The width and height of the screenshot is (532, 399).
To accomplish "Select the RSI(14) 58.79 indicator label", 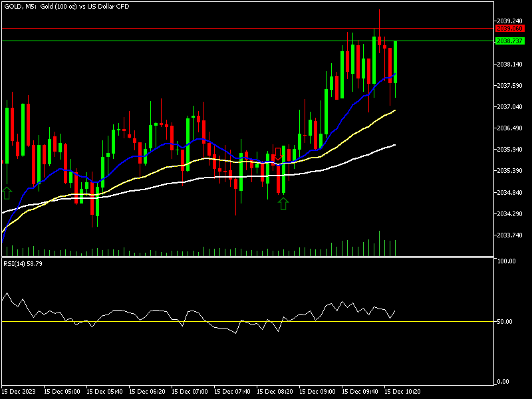I will coord(23,264).
